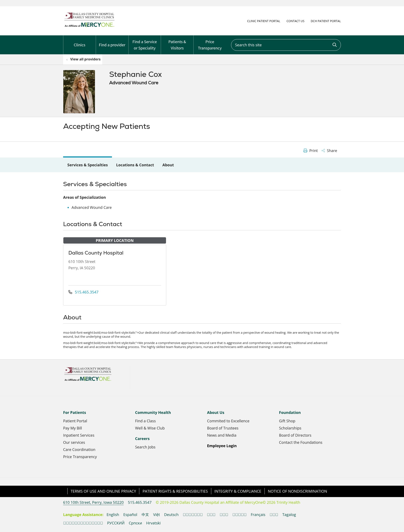
Task: Open the 610 10th Street footer address
Action: coord(93,502)
